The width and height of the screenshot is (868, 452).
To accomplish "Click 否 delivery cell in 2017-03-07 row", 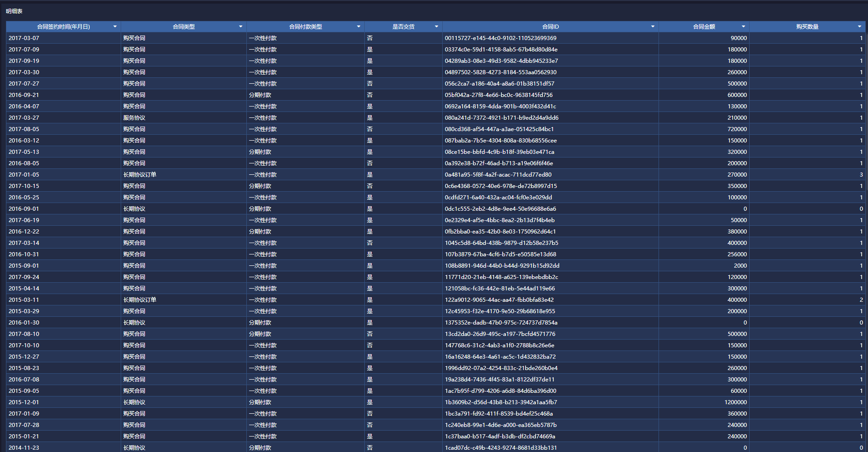I will [x=403, y=38].
